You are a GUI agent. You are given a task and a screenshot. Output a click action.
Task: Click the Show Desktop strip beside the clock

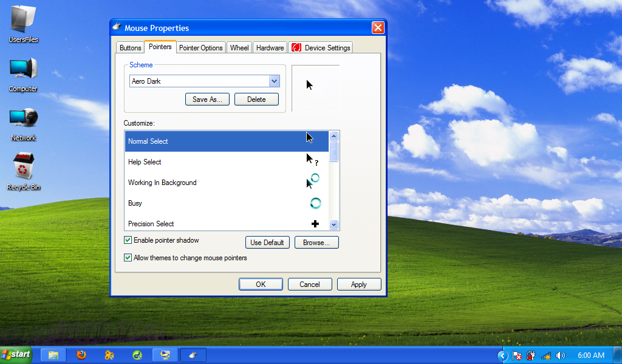(618, 355)
